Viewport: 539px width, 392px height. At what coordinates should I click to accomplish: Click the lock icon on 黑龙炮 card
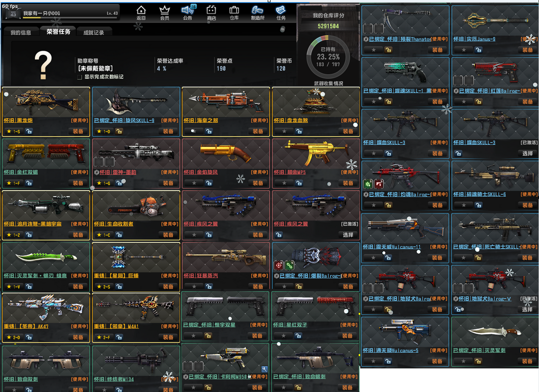pyautogui.click(x=29, y=131)
